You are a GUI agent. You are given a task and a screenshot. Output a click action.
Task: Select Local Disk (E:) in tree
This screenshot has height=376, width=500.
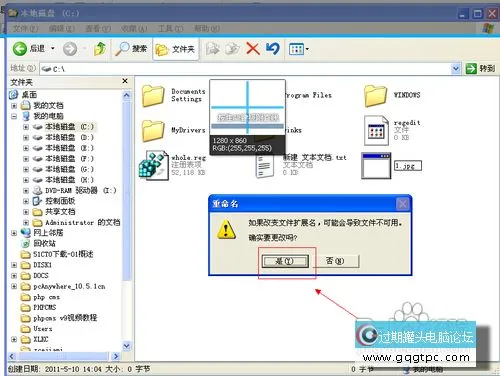69,148
